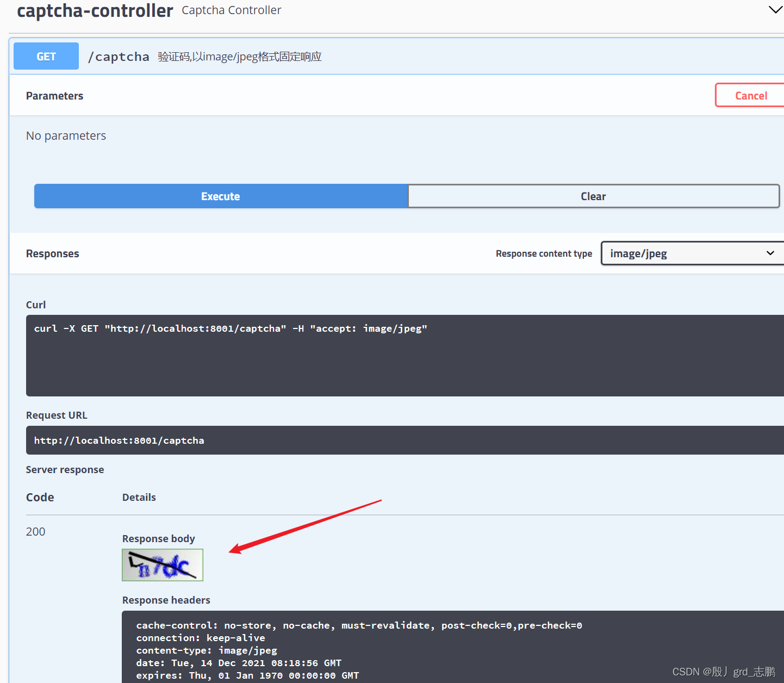Select the curl command text
784x683 pixels.
point(231,328)
